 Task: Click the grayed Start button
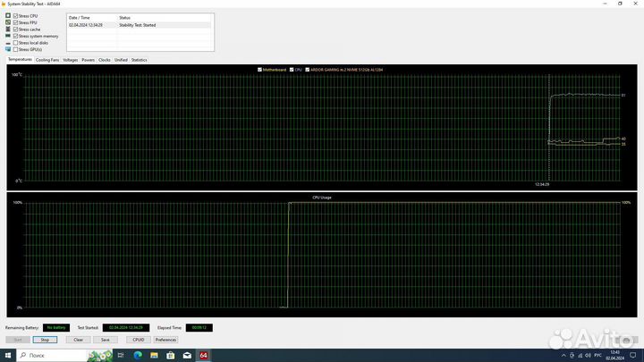point(18,340)
